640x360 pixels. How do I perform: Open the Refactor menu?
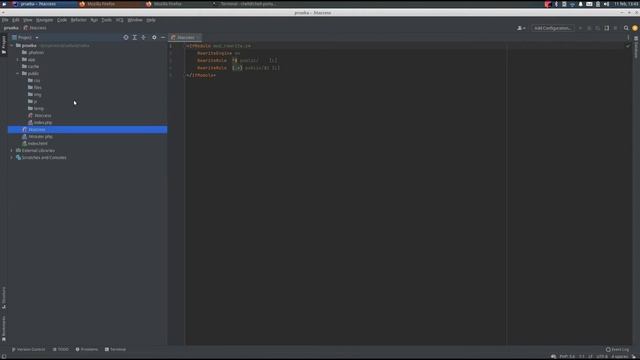(x=78, y=20)
